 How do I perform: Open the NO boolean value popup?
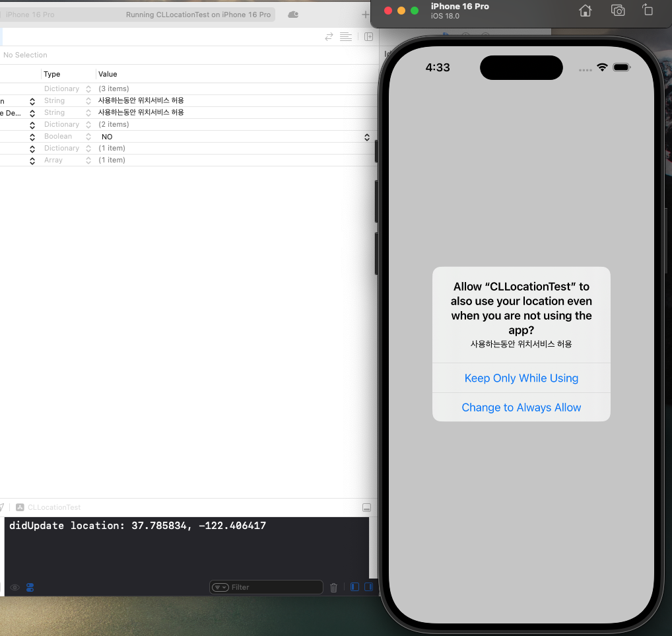367,137
